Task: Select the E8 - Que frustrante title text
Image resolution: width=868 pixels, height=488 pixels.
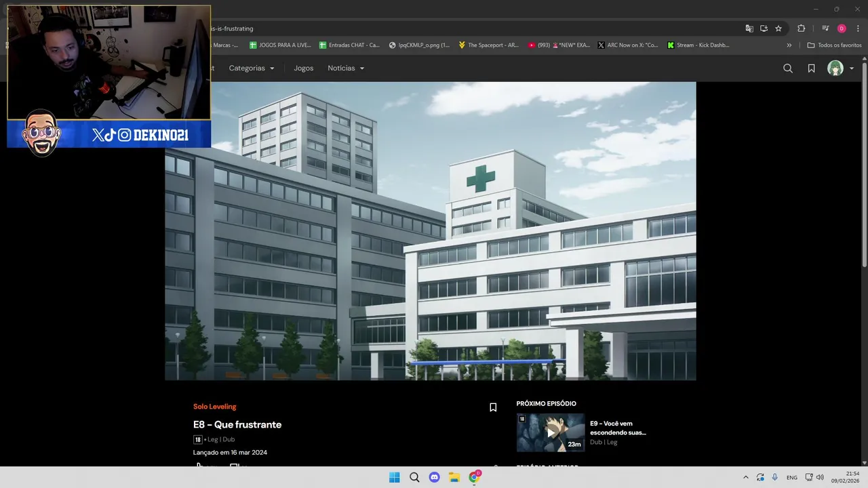Action: [x=237, y=424]
